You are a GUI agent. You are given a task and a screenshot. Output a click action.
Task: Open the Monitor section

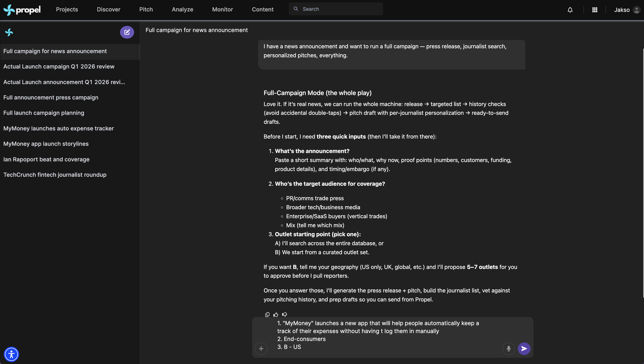point(222,9)
